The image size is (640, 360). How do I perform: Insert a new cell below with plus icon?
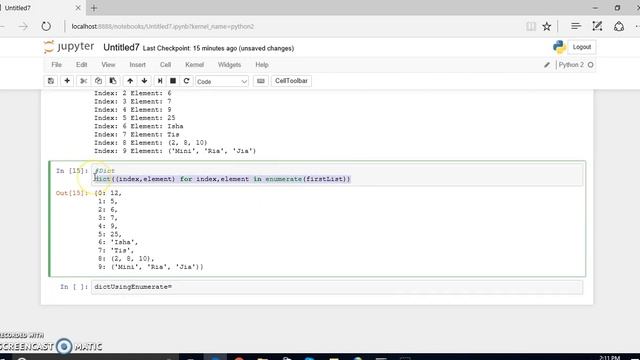point(67,81)
